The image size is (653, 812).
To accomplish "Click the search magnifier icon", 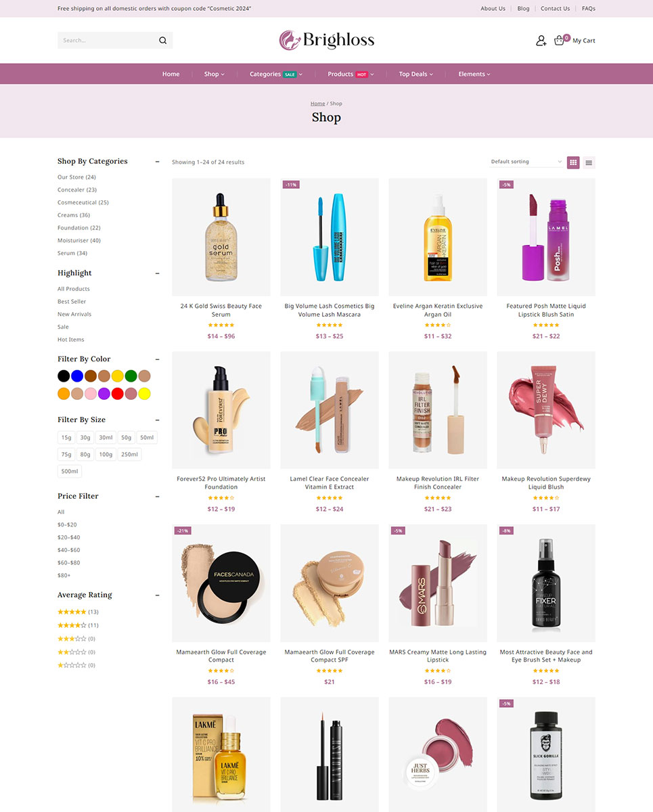I will pos(162,41).
